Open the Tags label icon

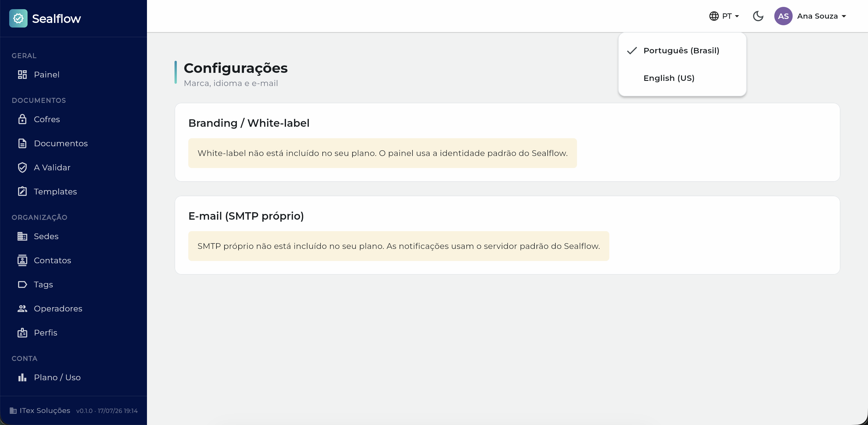(22, 284)
